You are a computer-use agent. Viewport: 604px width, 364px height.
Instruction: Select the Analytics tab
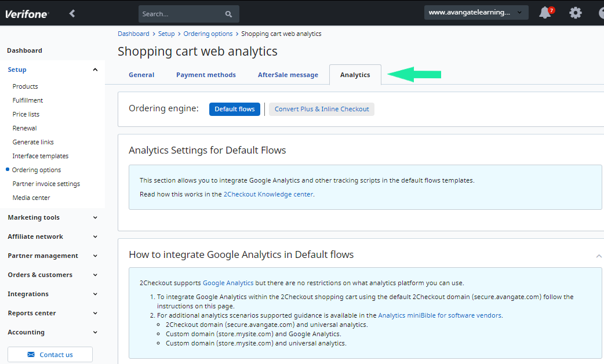355,75
